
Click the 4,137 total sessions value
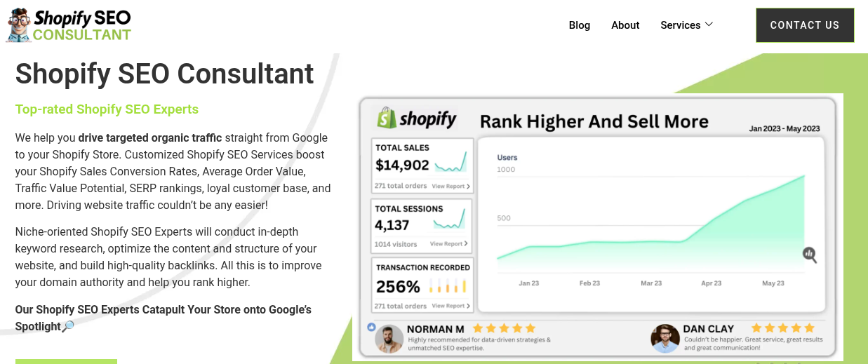pos(392,225)
